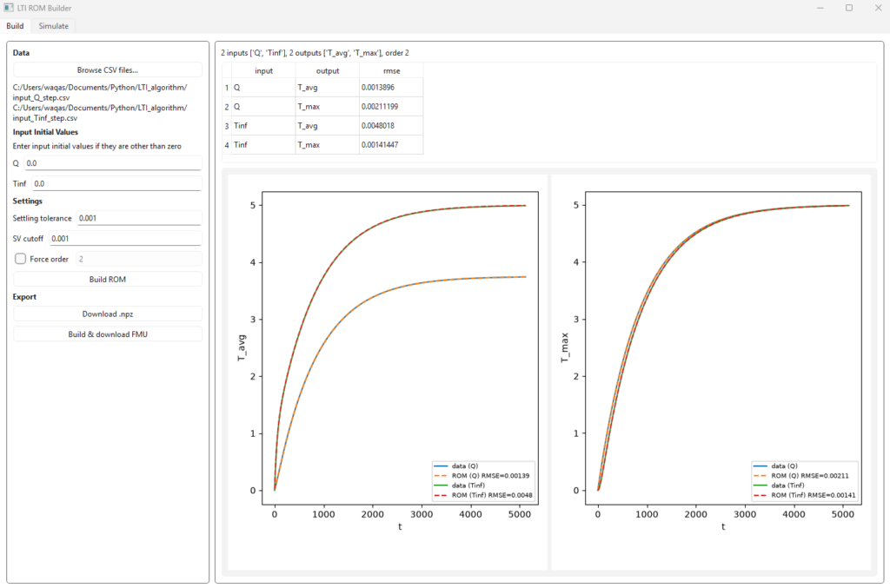Switch to the Build tab
The height and width of the screenshot is (588, 890).
tap(16, 26)
